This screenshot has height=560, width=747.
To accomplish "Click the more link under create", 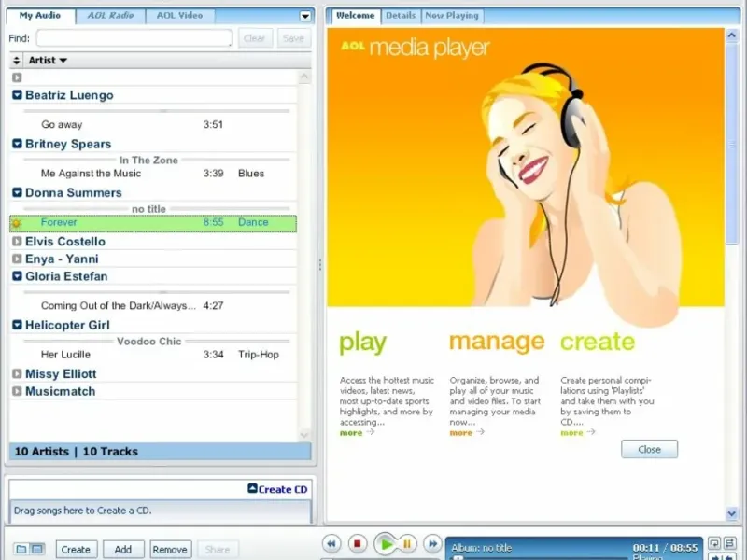I will (577, 432).
